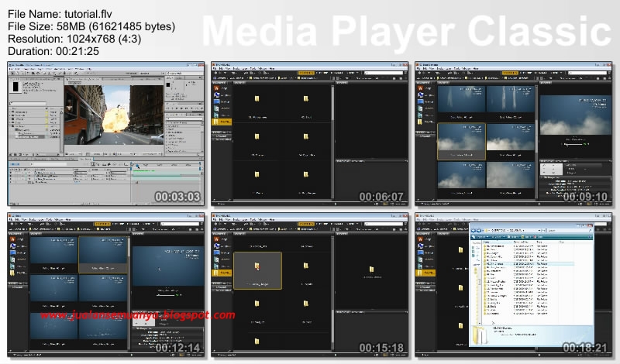Click the large cloud preview in 00:09:10 frame
Screen dimensions: 620x364
(575, 115)
